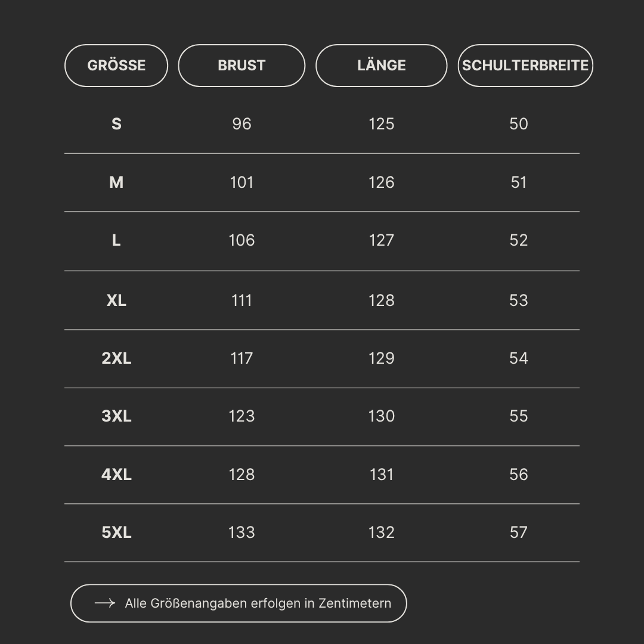The image size is (644, 644).
Task: Click the arrow icon in the footnote
Action: (104, 603)
